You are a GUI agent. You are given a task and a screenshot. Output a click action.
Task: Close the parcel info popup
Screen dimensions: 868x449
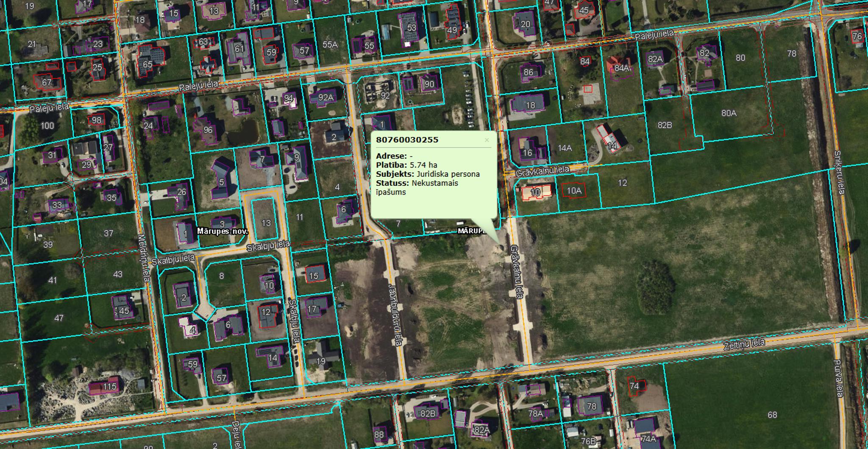487,140
